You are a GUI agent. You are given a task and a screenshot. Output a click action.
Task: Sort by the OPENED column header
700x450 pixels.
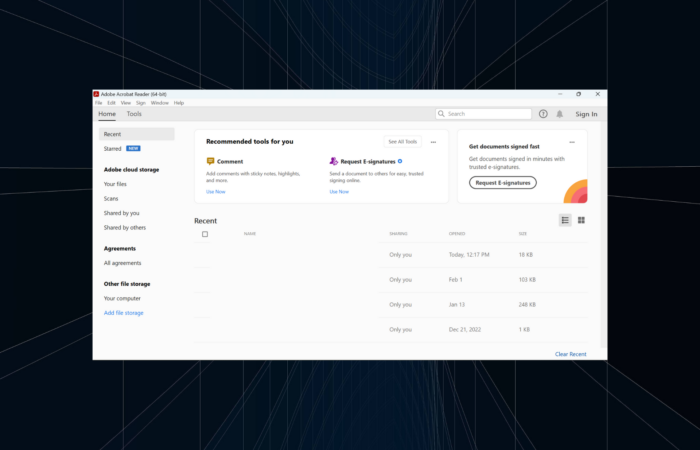(x=457, y=234)
